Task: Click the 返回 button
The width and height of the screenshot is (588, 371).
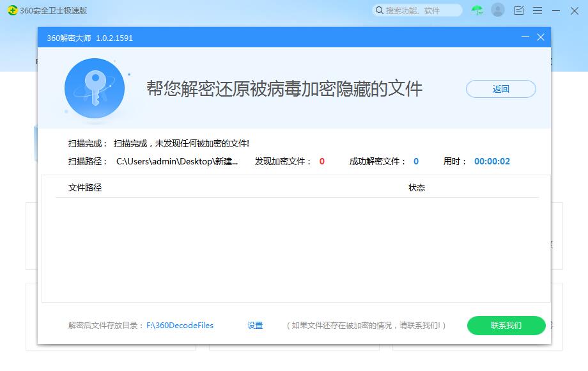Action: tap(500, 89)
